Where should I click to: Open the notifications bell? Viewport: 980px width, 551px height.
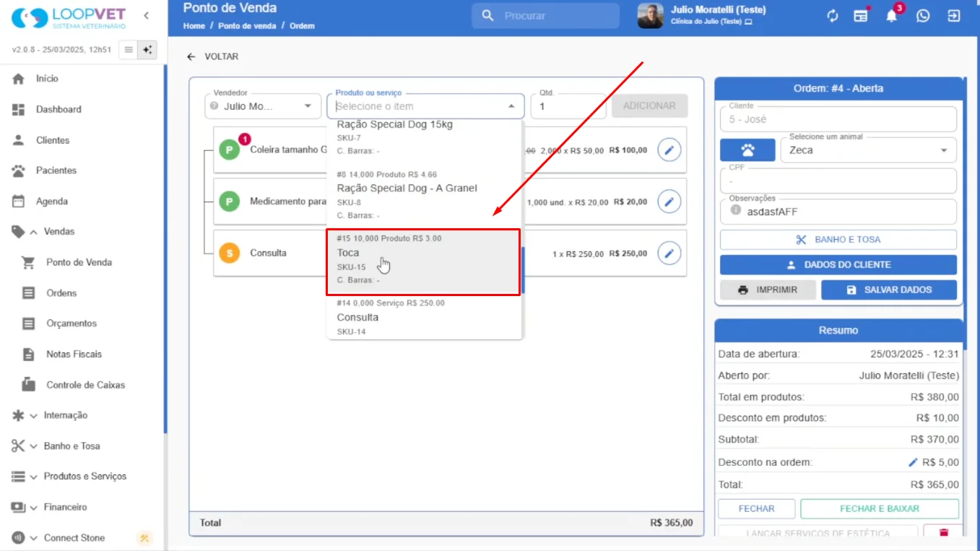[x=892, y=16]
